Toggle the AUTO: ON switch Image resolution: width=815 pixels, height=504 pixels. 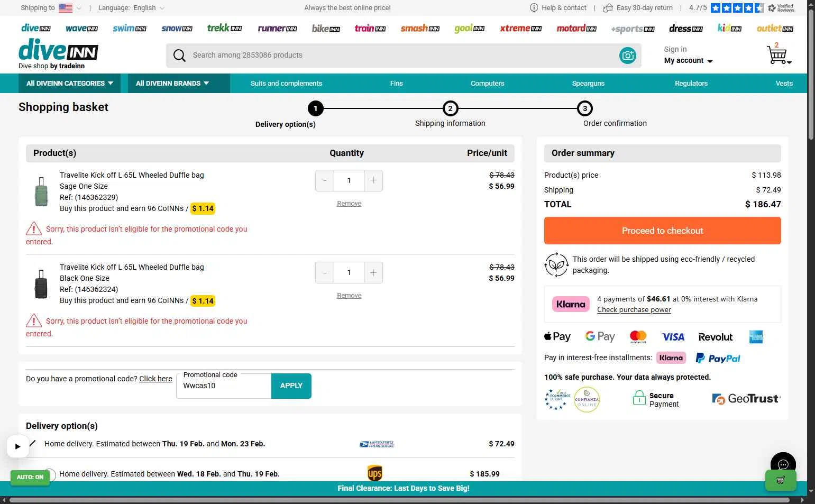coord(30,477)
